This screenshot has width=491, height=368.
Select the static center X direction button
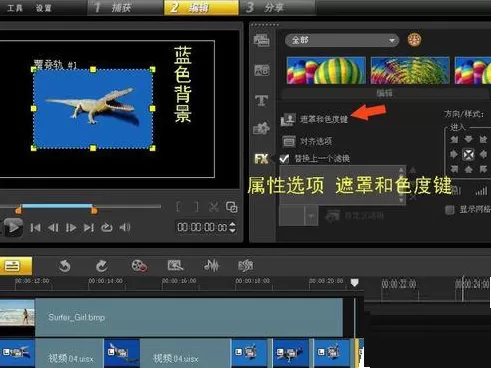(x=468, y=154)
